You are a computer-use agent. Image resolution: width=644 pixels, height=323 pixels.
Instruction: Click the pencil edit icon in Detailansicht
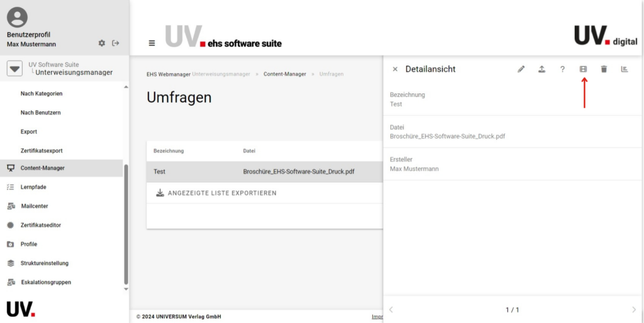click(521, 69)
